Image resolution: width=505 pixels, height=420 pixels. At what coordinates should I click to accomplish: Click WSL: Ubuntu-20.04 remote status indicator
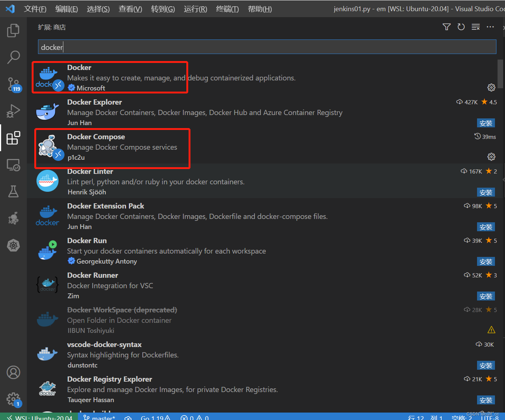coord(39,417)
